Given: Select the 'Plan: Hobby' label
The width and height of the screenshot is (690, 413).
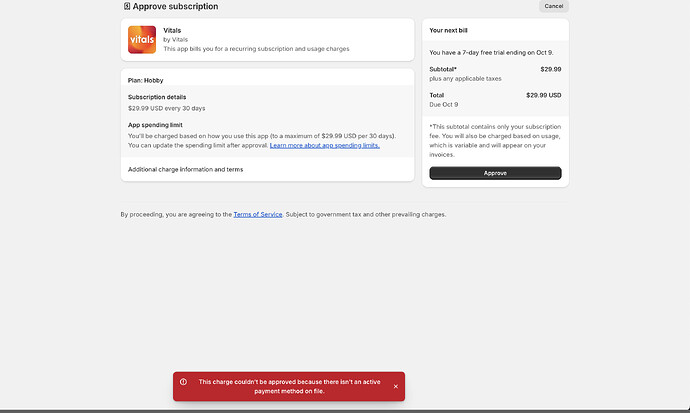Looking at the screenshot, I should pos(146,80).
